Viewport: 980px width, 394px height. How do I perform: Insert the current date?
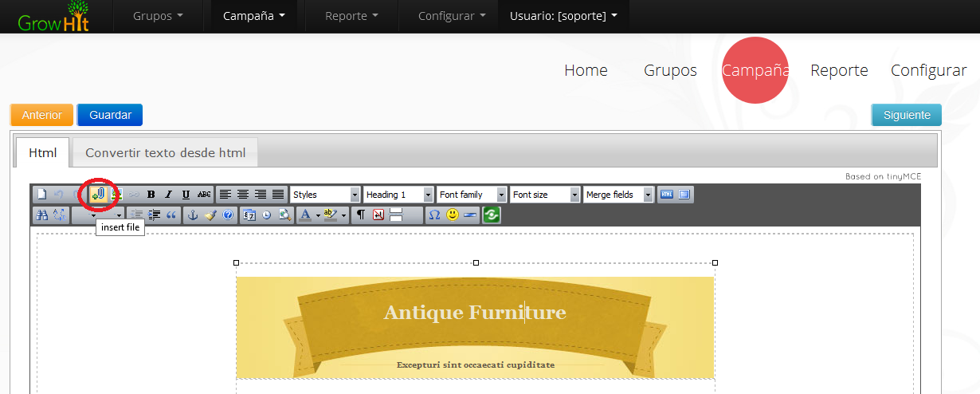click(249, 215)
